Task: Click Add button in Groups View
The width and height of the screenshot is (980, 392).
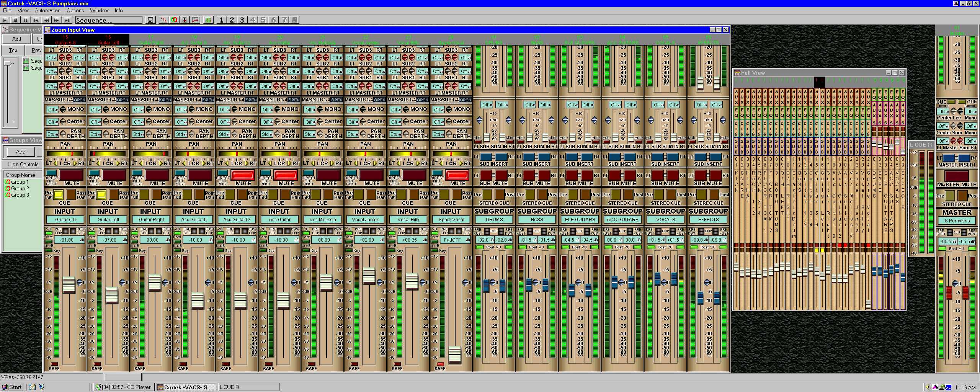Action: click(x=21, y=152)
